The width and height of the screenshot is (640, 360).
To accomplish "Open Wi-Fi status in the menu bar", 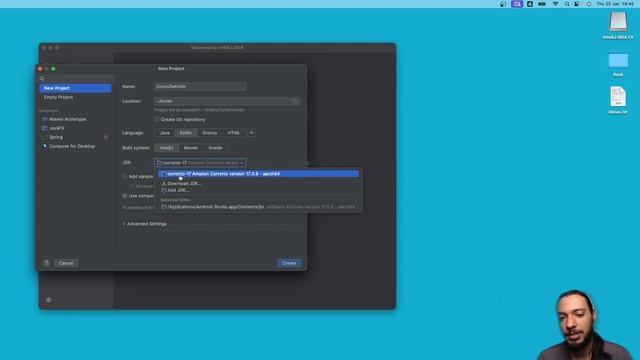I will click(555, 4).
